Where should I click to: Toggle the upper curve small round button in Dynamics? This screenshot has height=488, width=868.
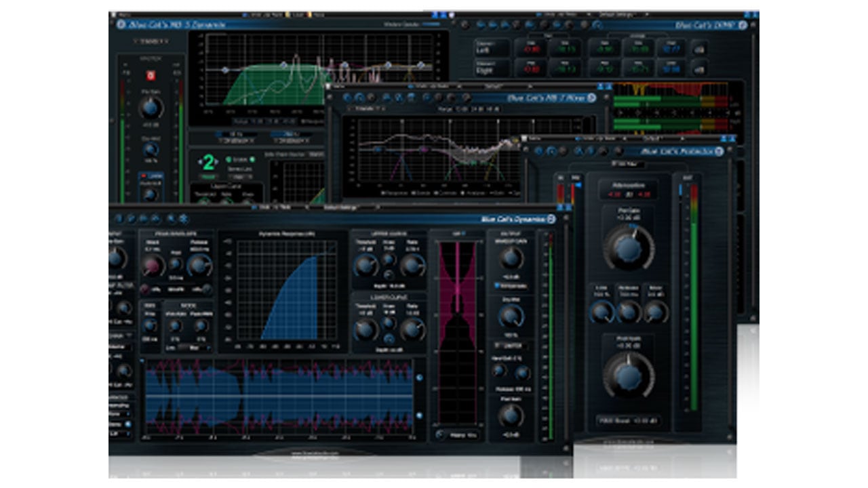click(389, 274)
